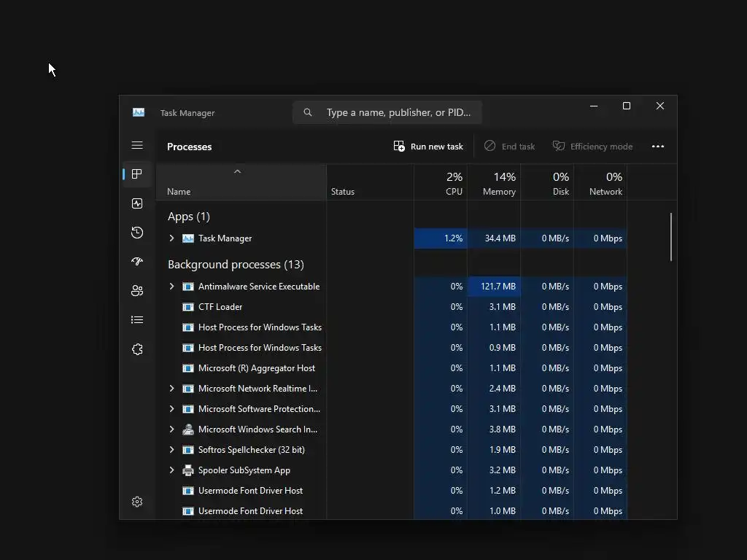The image size is (747, 560).
Task: Expand Microsoft Network Realtime row
Action: point(172,389)
